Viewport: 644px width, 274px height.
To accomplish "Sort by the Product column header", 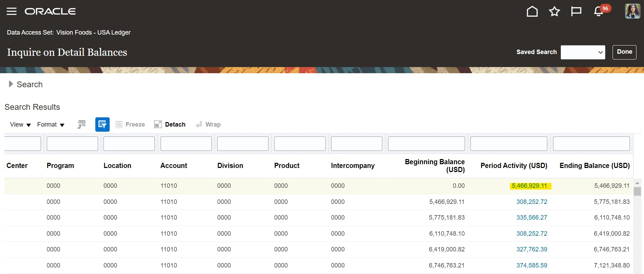I will (287, 166).
